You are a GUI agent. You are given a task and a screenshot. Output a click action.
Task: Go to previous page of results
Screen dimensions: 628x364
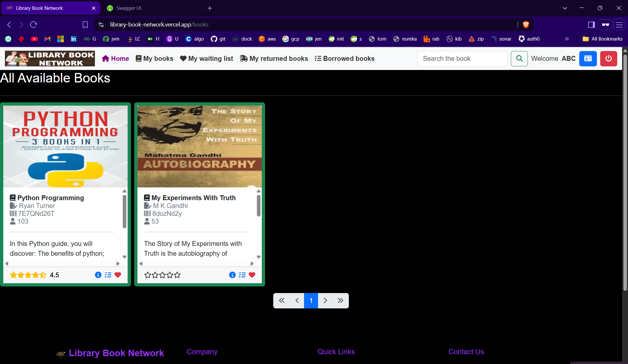(x=297, y=301)
